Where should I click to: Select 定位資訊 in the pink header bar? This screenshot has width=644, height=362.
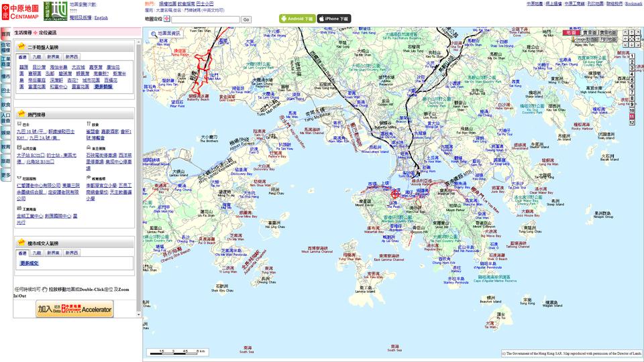click(48, 32)
